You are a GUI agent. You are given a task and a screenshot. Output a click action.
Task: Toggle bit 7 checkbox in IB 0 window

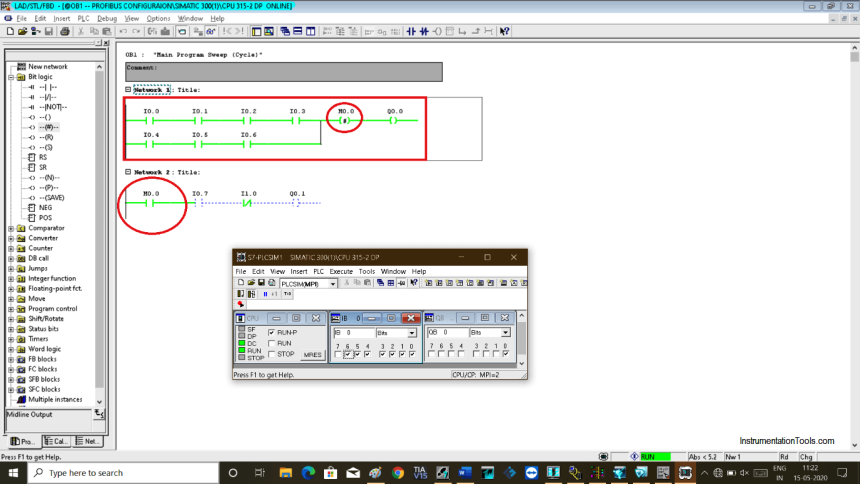click(x=337, y=354)
